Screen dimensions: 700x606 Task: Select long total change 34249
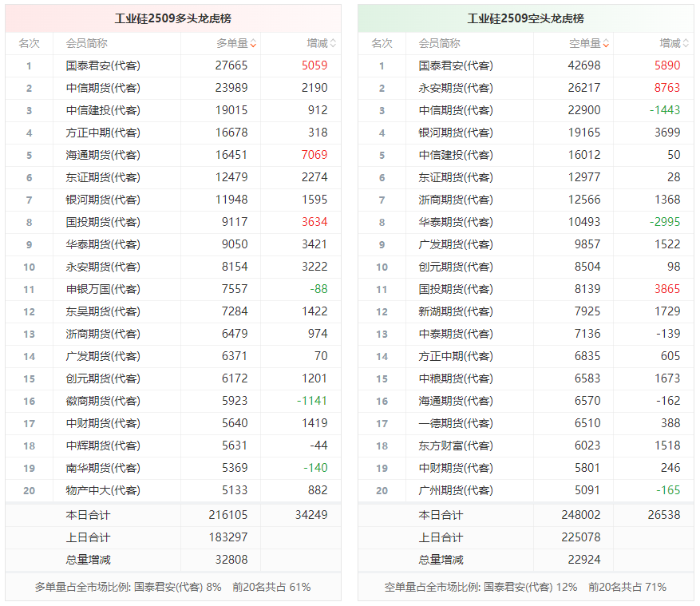pyautogui.click(x=311, y=515)
